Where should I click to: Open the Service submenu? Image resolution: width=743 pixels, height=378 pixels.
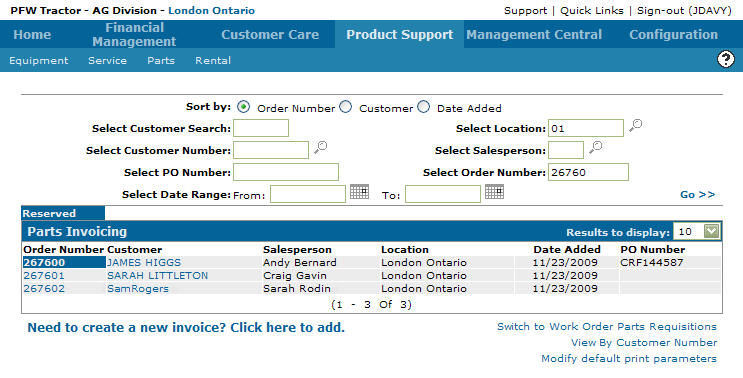pyautogui.click(x=108, y=61)
